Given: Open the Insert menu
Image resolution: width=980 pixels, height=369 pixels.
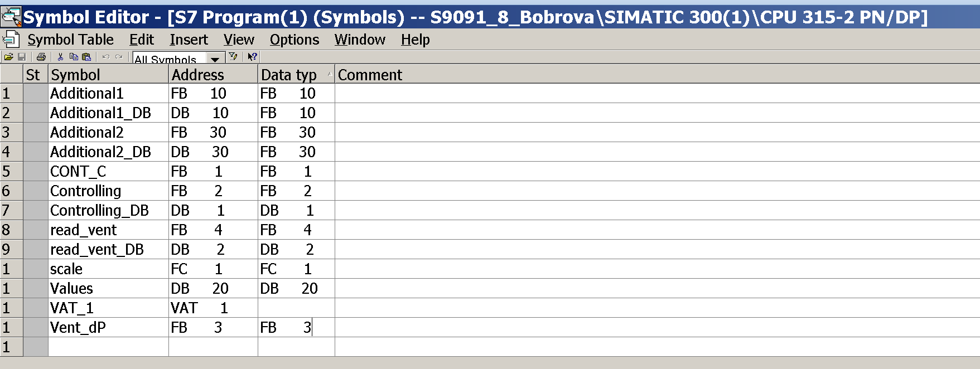Looking at the screenshot, I should (189, 40).
